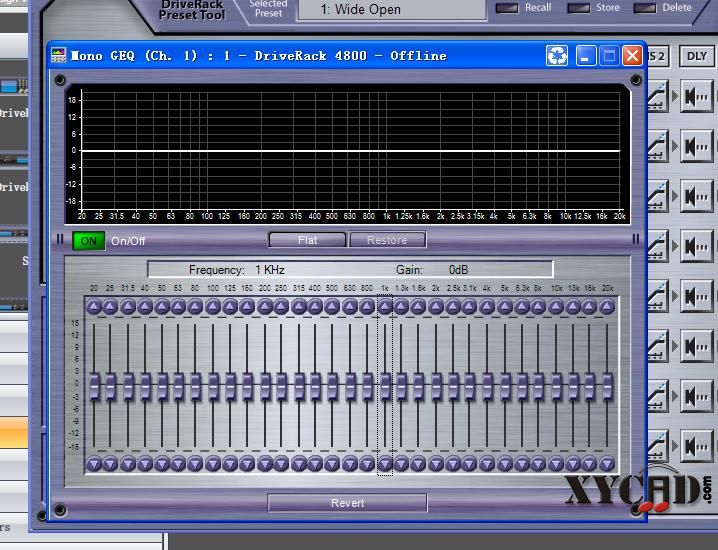Image resolution: width=718 pixels, height=550 pixels.
Task: Click the Recall preset button
Action: click(x=507, y=8)
